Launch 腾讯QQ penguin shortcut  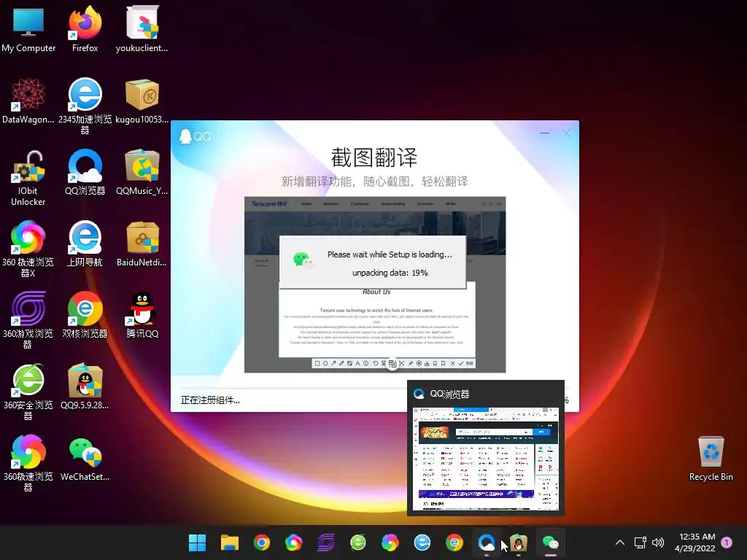142,315
